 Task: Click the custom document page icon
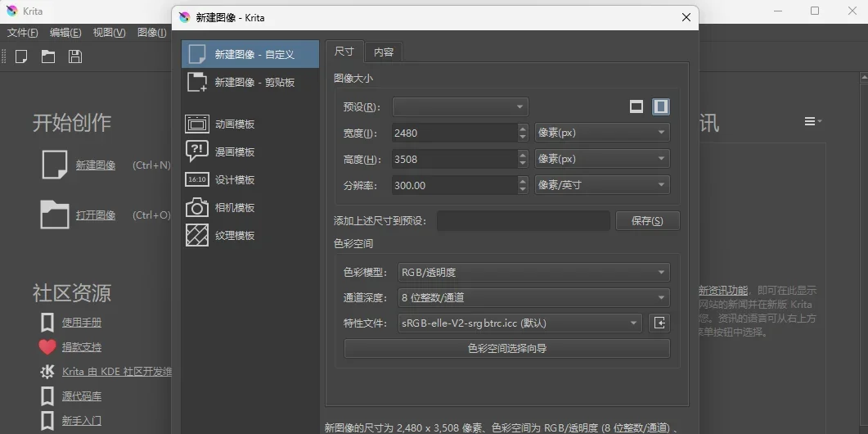click(196, 54)
